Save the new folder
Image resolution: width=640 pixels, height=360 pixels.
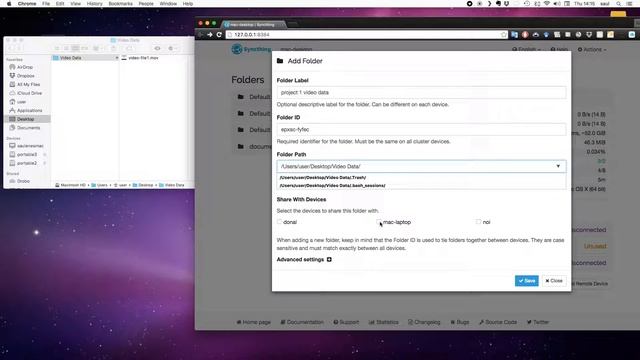(x=527, y=281)
